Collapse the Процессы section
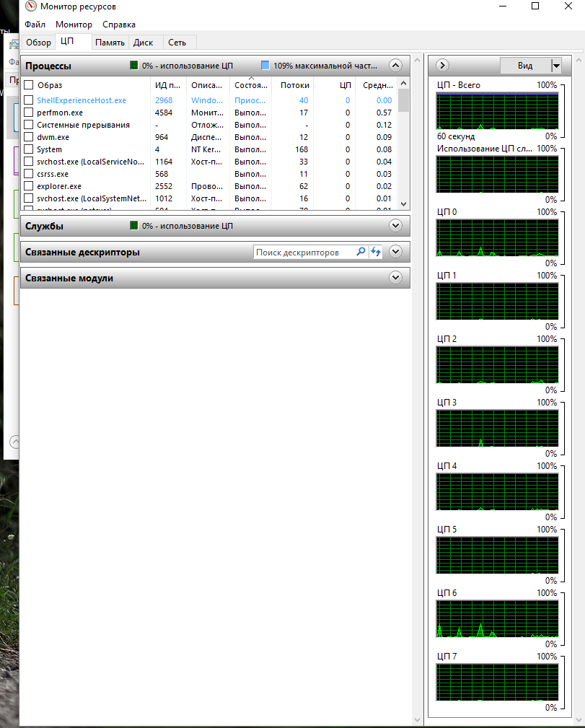 point(395,66)
